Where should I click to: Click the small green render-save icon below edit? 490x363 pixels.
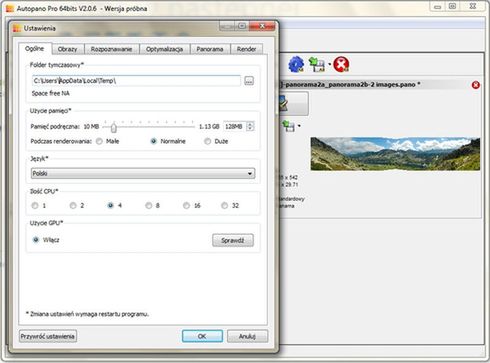click(x=289, y=126)
